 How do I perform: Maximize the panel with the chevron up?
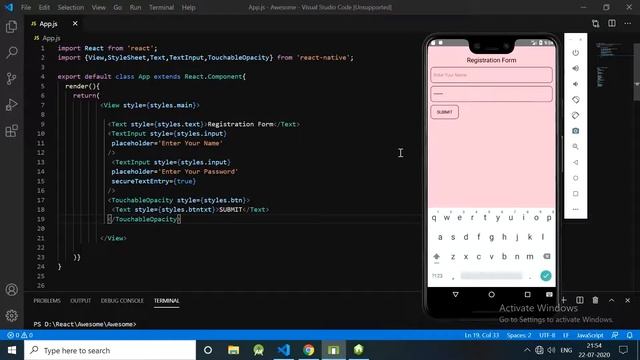point(611,300)
